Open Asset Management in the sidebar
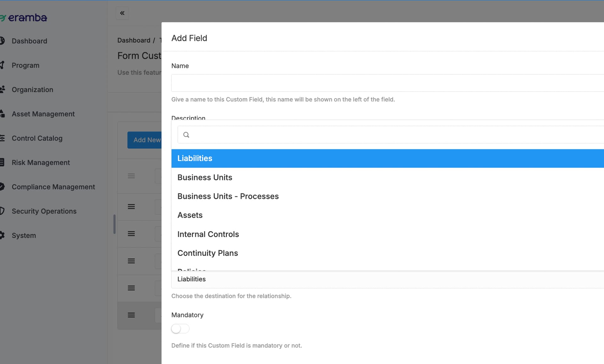Image resolution: width=604 pixels, height=364 pixels. pyautogui.click(x=43, y=114)
